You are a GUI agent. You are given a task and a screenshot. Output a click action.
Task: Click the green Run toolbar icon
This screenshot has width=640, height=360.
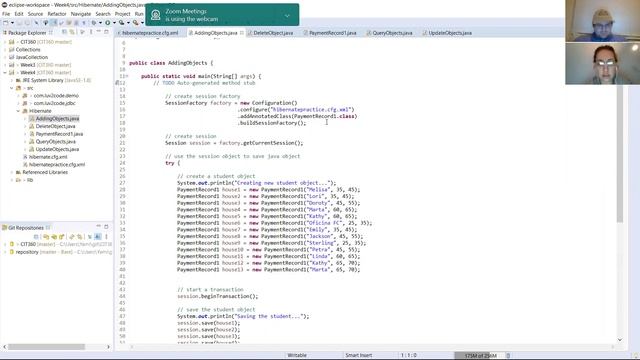[x=108, y=23]
